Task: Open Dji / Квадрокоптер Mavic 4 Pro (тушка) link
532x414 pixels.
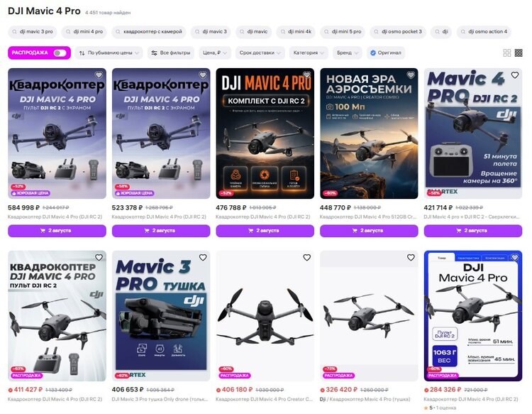Action: coord(365,399)
